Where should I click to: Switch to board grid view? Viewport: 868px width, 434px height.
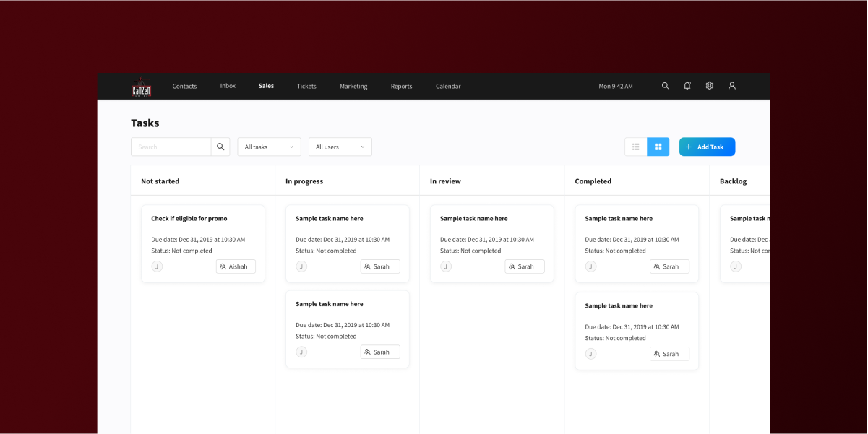[658, 147]
